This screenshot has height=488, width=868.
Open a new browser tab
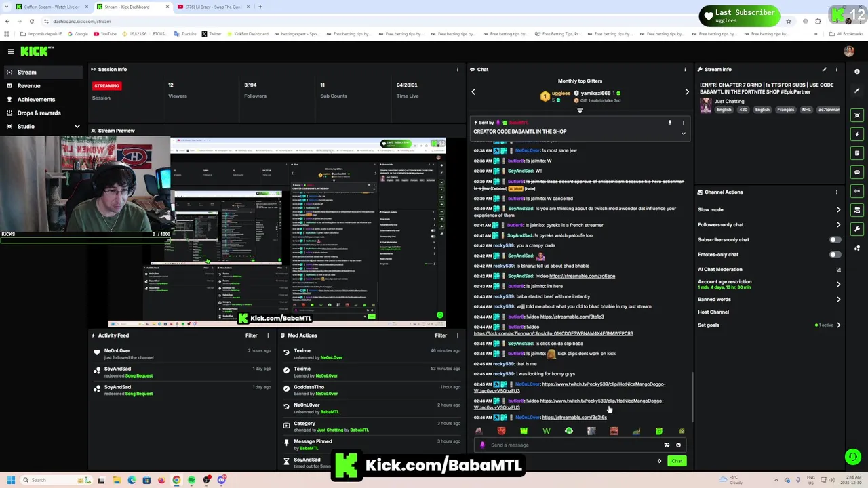tap(260, 7)
